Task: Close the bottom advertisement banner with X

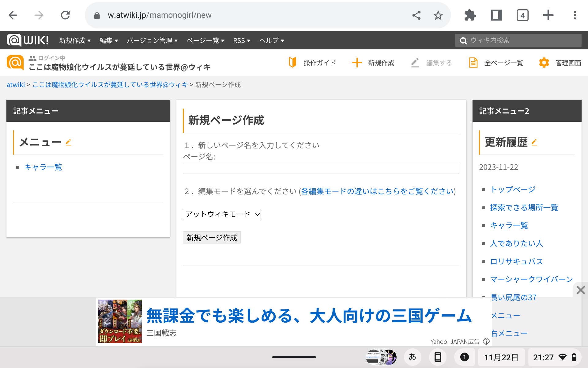Action: tap(580, 290)
